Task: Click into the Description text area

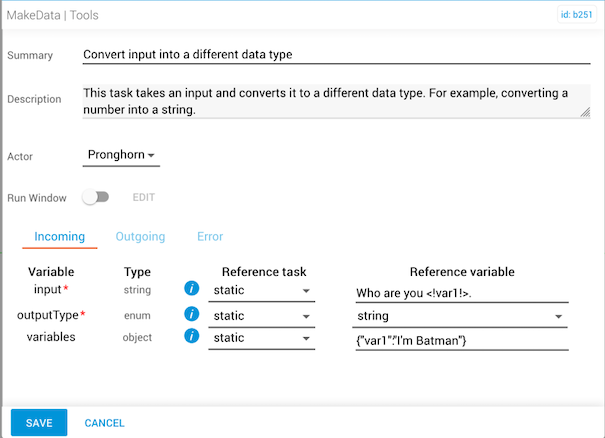Action: coord(336,101)
